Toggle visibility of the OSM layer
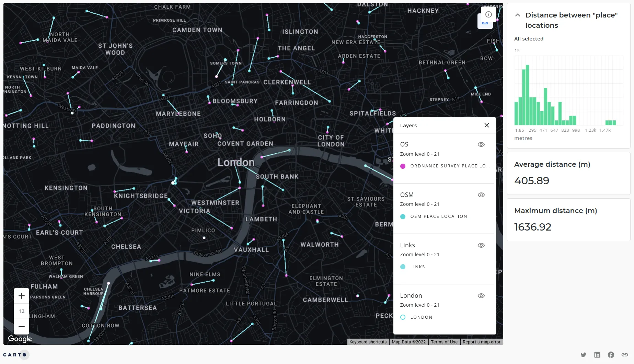The image size is (634, 364). 481,195
